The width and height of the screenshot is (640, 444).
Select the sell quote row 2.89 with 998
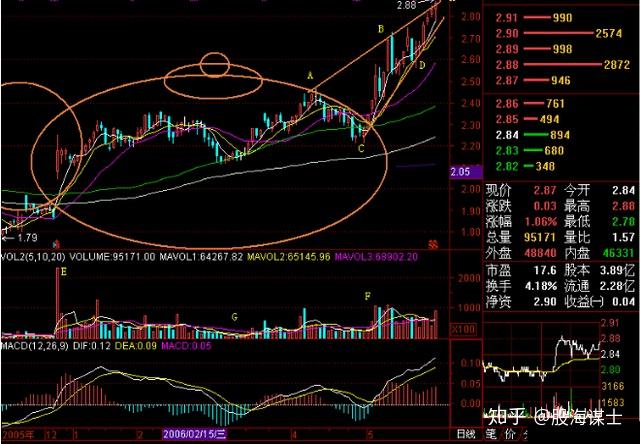pyautogui.click(x=534, y=49)
